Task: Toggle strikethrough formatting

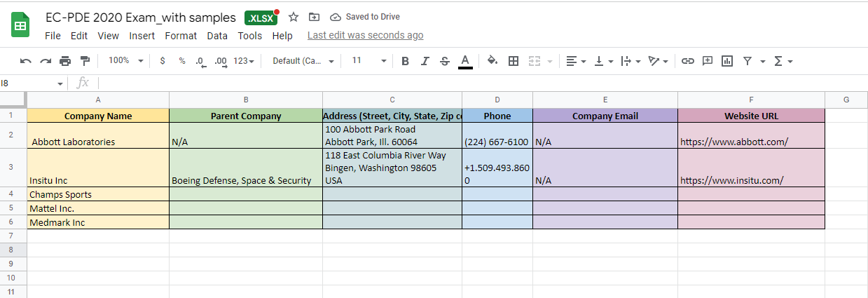Action: click(444, 61)
